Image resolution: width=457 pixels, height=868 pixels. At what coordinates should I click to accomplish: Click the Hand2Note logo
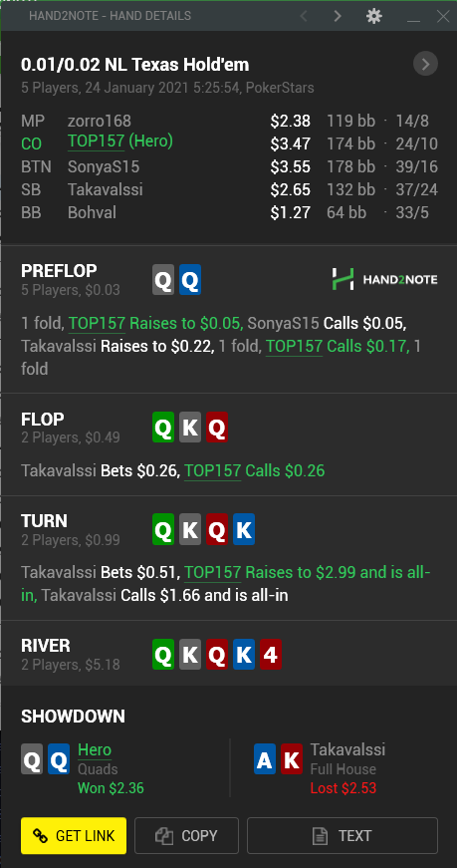point(384,280)
